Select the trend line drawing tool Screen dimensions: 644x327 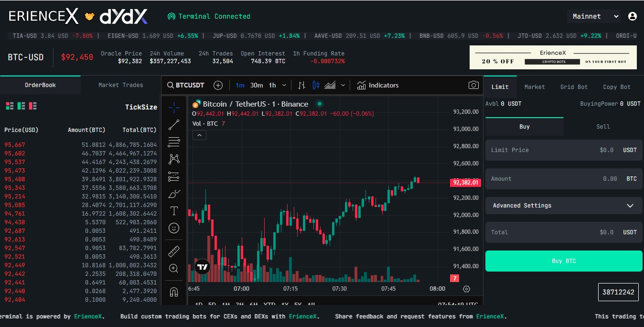pyautogui.click(x=174, y=125)
